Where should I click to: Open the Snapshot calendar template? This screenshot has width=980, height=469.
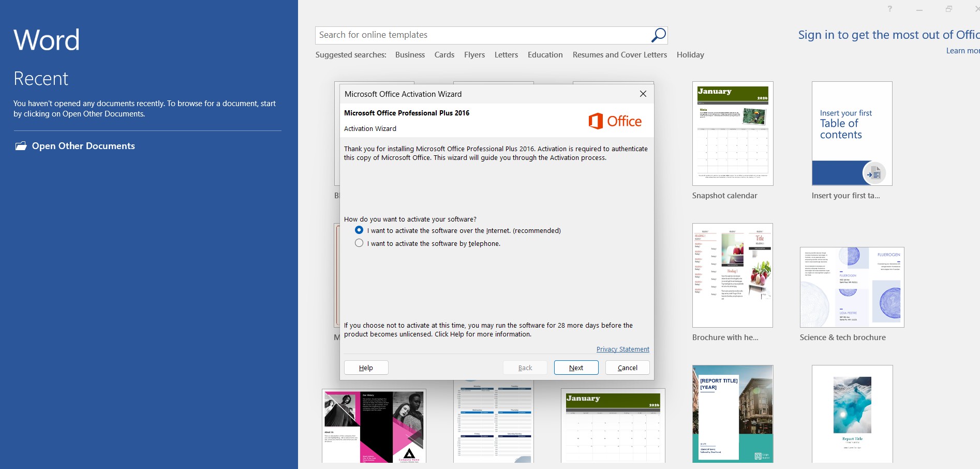[733, 134]
